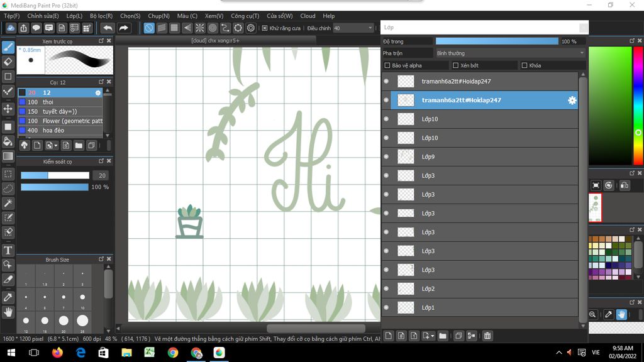Image resolution: width=644 pixels, height=362 pixels.
Task: Enable the vanishing point snap guide
Action: coord(187,28)
